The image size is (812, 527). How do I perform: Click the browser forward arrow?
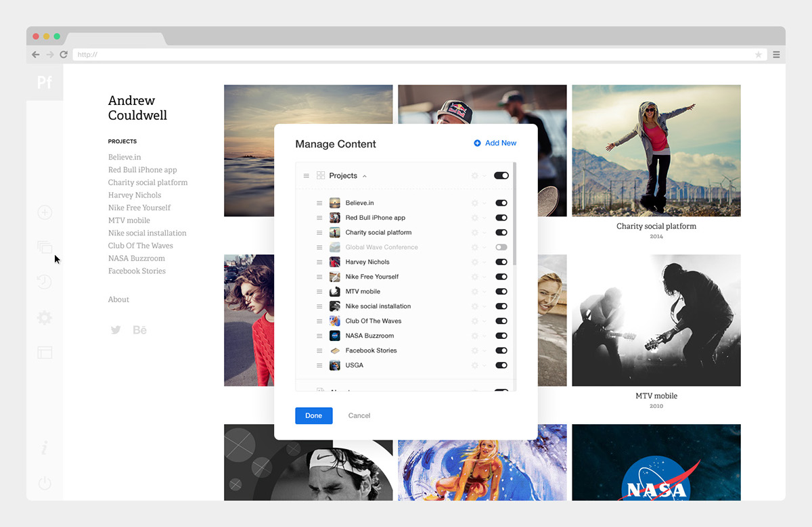tap(49, 55)
